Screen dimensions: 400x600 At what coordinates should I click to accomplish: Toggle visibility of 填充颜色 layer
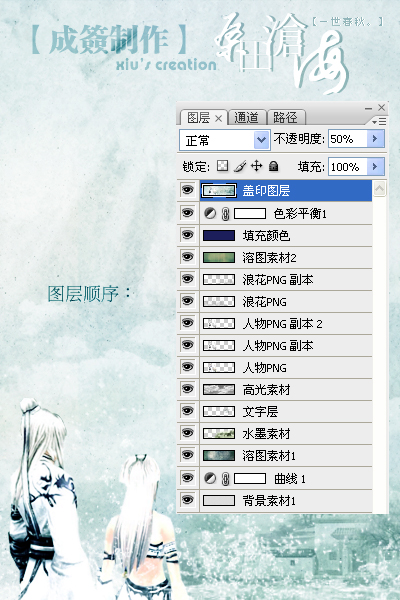187,235
